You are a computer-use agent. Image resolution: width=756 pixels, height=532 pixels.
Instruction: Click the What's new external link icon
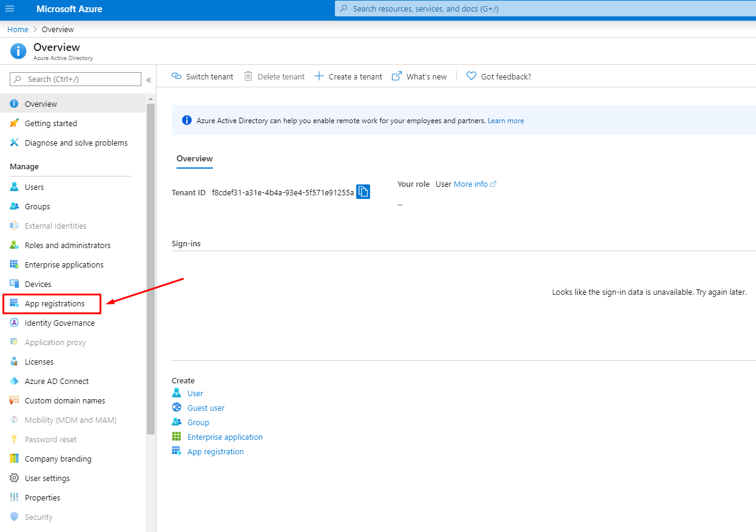397,76
